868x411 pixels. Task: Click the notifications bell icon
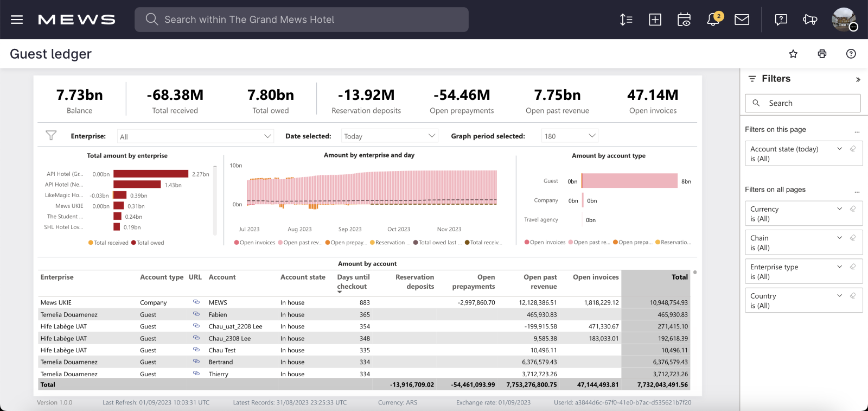click(713, 20)
